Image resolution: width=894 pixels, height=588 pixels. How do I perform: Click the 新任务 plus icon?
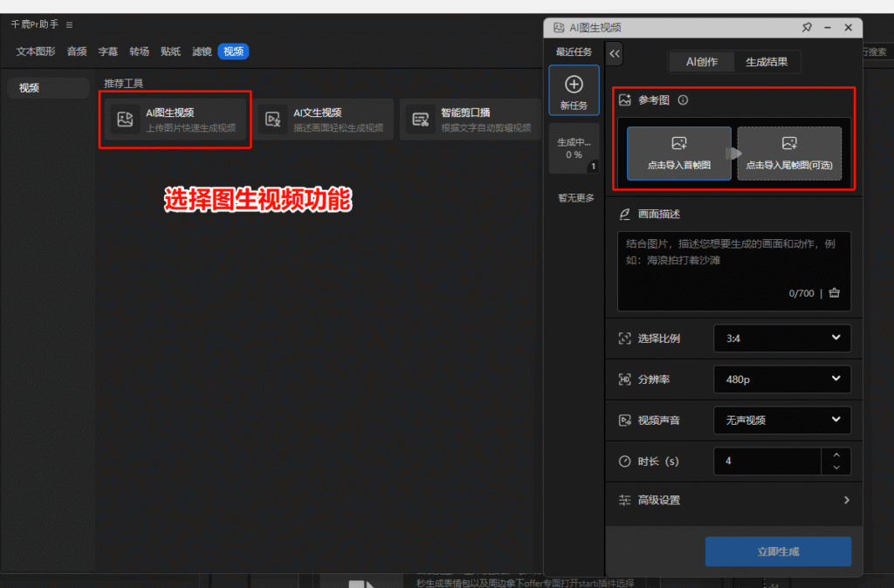[574, 84]
